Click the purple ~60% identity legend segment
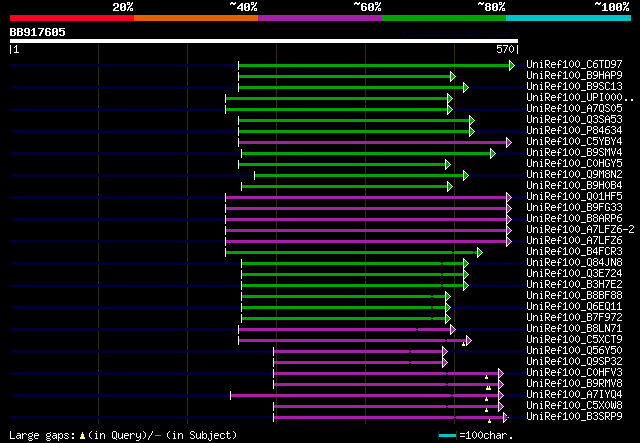Image resolution: width=640 pixels, height=443 pixels. (x=320, y=18)
